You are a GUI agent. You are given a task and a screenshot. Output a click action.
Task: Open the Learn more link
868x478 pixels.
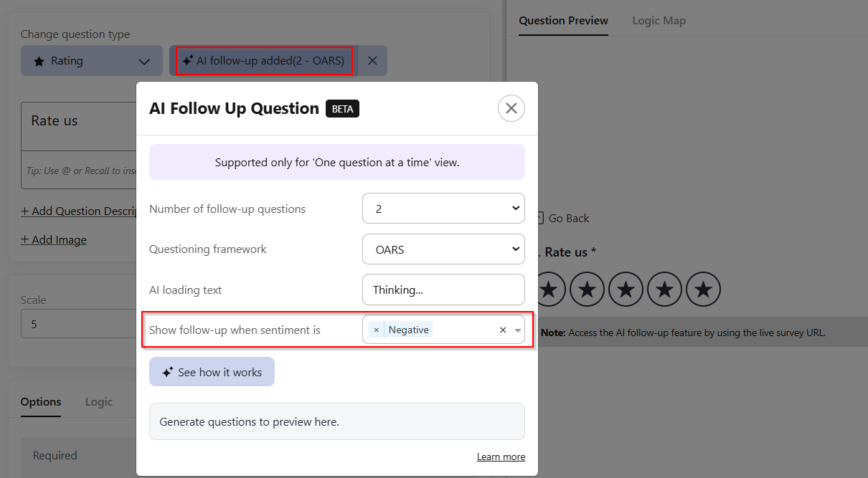click(x=501, y=457)
